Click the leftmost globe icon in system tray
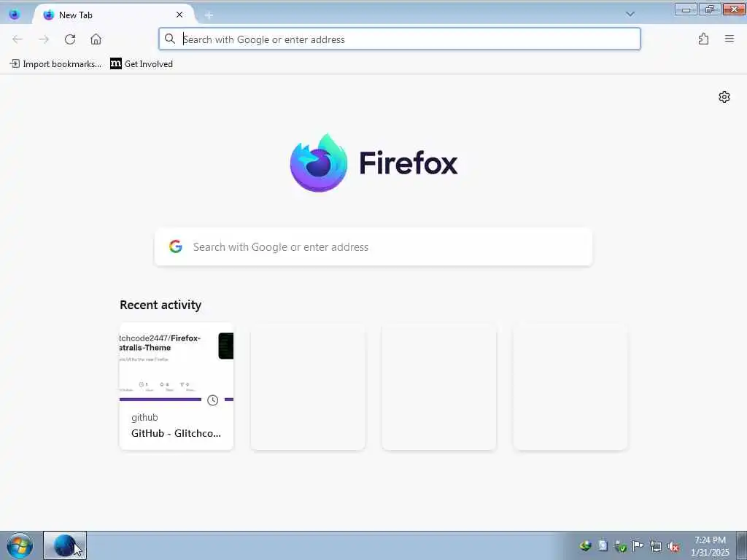747x560 pixels. [586, 546]
